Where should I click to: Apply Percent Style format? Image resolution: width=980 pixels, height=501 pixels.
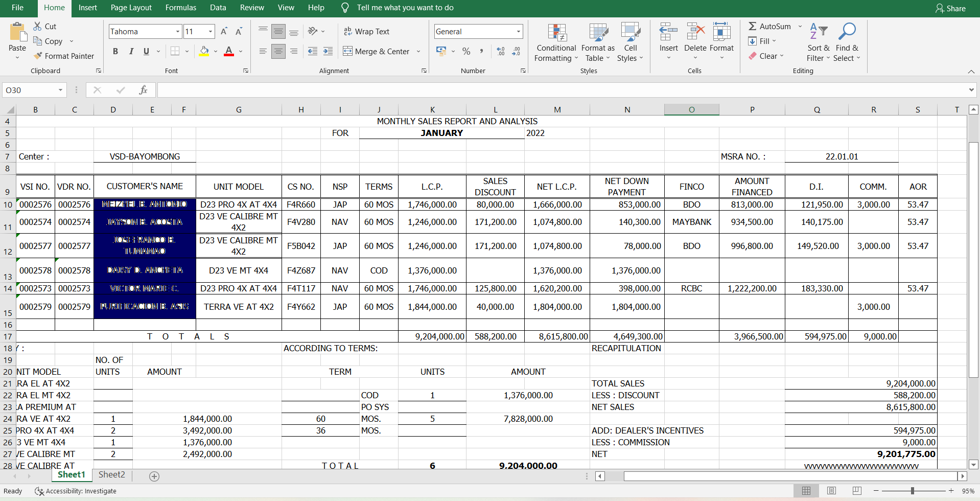click(x=466, y=51)
